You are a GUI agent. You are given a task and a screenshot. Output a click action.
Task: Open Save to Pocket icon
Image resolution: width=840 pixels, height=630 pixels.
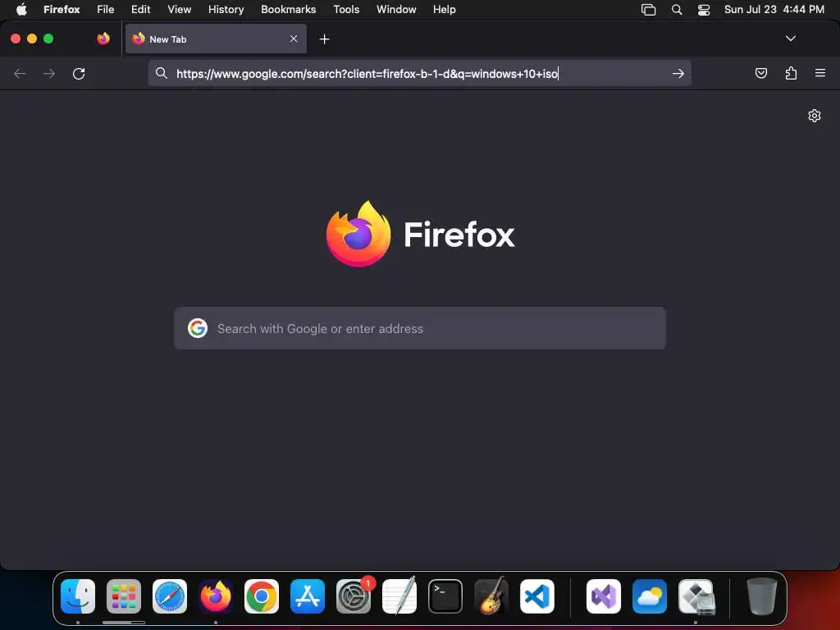tap(760, 73)
